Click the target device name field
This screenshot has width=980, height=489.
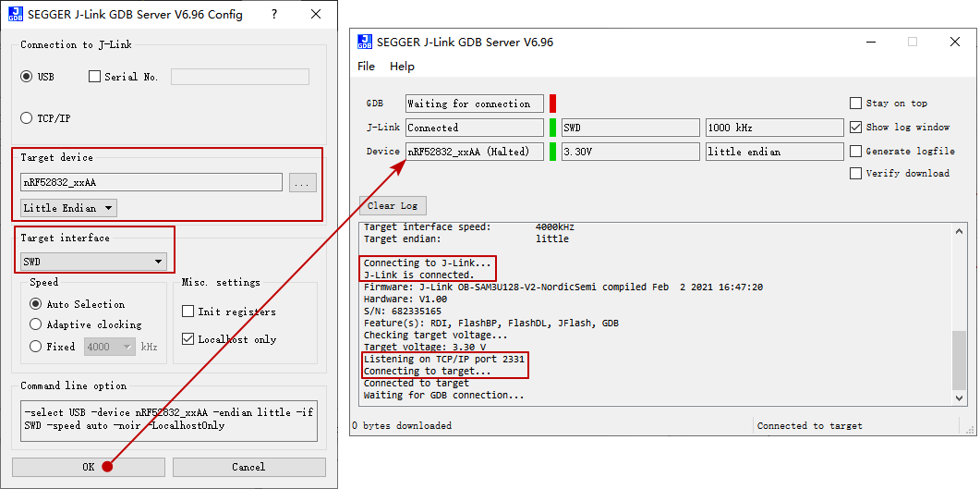pos(151,183)
